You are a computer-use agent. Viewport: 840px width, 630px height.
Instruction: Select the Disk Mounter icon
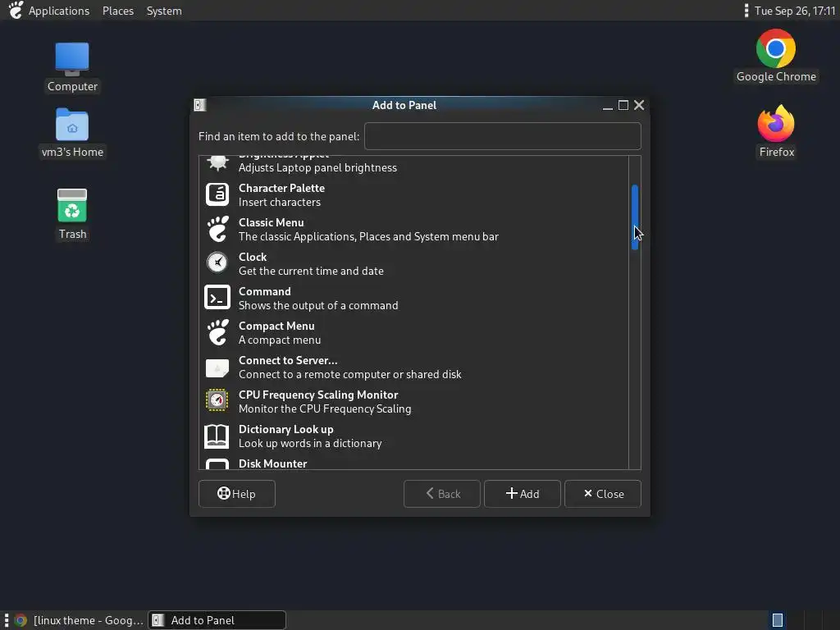[217, 464]
